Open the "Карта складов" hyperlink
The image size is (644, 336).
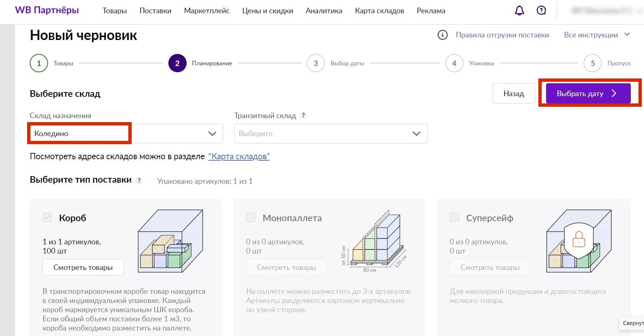239,156
